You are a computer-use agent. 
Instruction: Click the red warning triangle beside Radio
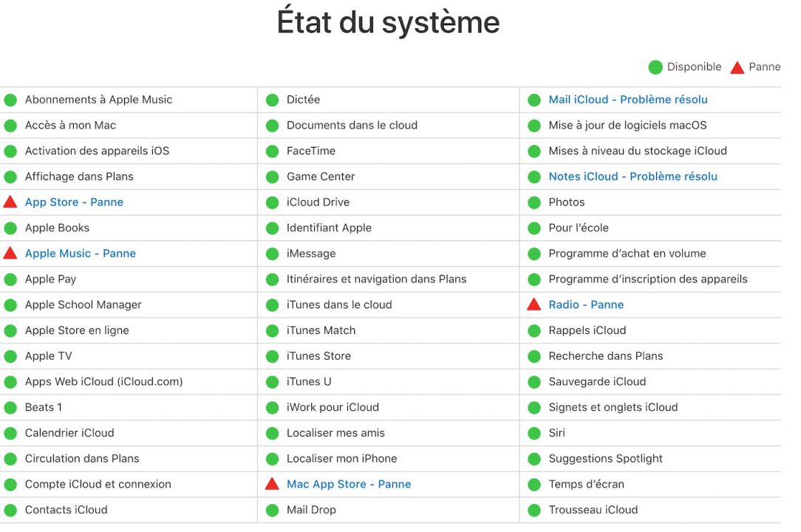click(534, 304)
